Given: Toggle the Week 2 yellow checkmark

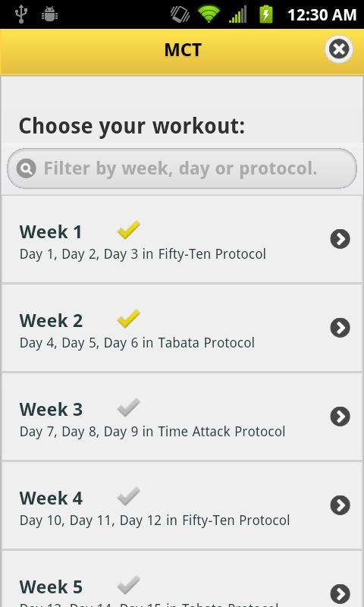Looking at the screenshot, I should click(x=128, y=319).
